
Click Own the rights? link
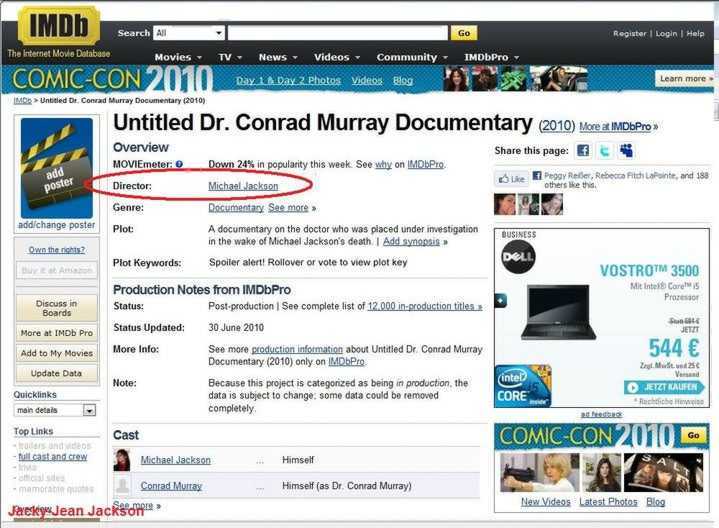click(x=57, y=250)
